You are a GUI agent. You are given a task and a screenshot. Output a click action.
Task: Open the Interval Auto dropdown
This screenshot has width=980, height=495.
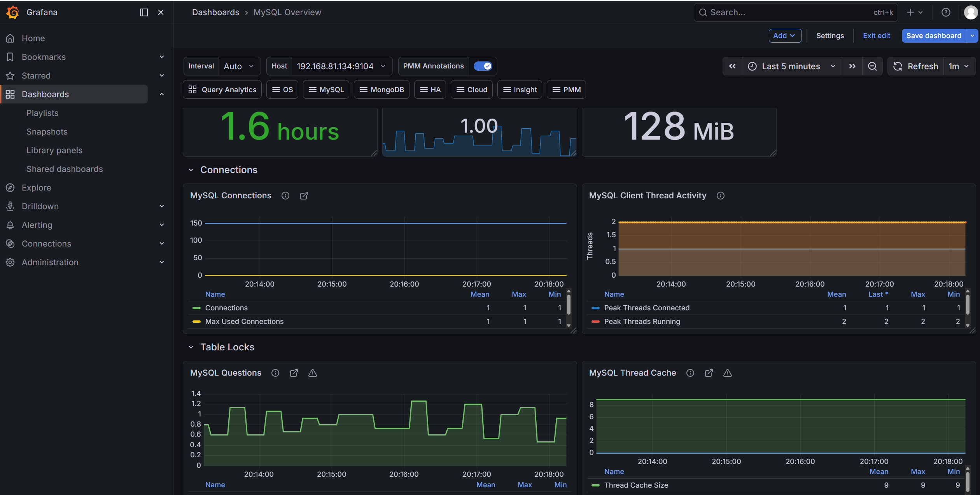(x=239, y=66)
